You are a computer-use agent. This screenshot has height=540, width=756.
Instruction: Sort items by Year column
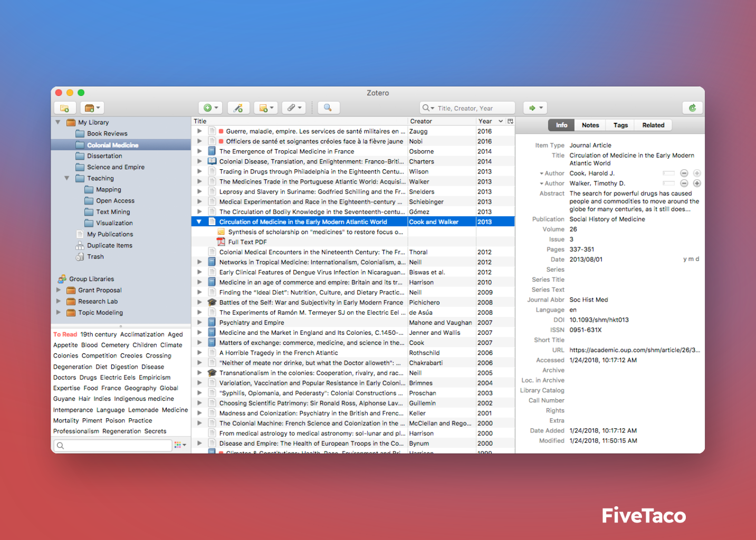490,121
